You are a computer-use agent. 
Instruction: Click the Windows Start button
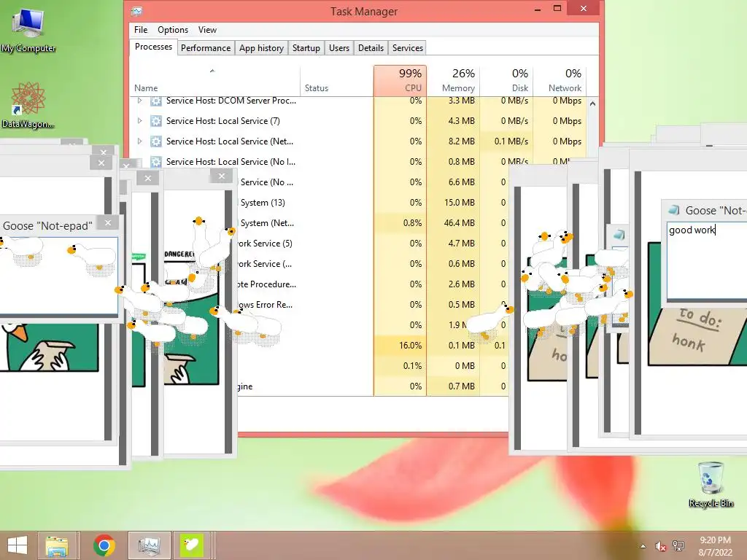pos(18,545)
